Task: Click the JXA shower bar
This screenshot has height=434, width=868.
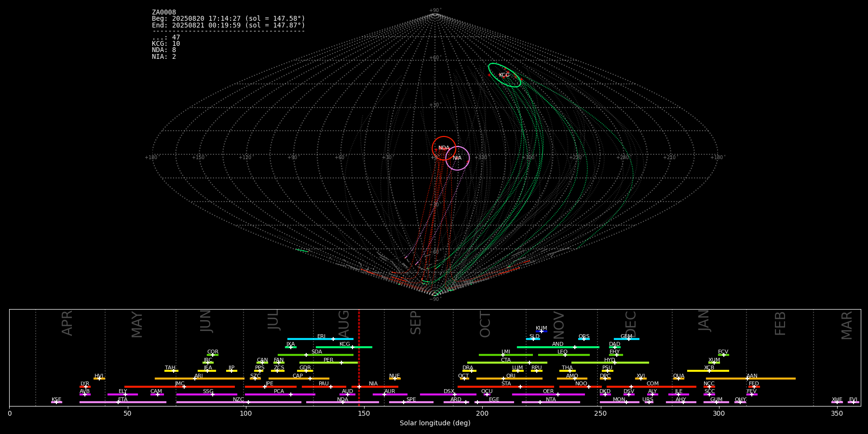Action: pyautogui.click(x=290, y=347)
